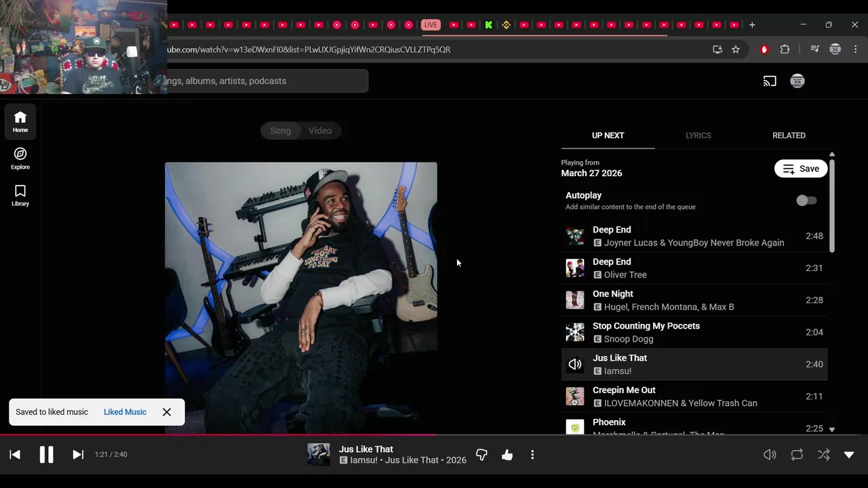Screen dimensions: 868x488
Task: Click the One Night album thumbnail
Action: click(575, 300)
